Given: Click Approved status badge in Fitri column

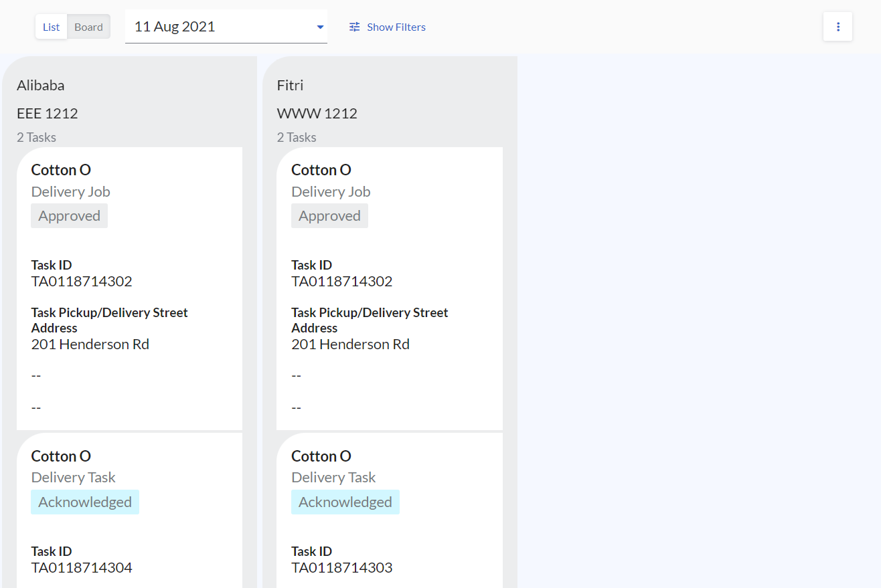Looking at the screenshot, I should (x=329, y=216).
